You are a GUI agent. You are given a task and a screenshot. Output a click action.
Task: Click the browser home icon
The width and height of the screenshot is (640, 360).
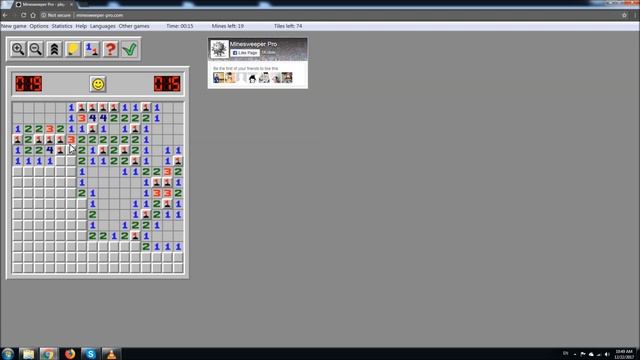[x=33, y=15]
